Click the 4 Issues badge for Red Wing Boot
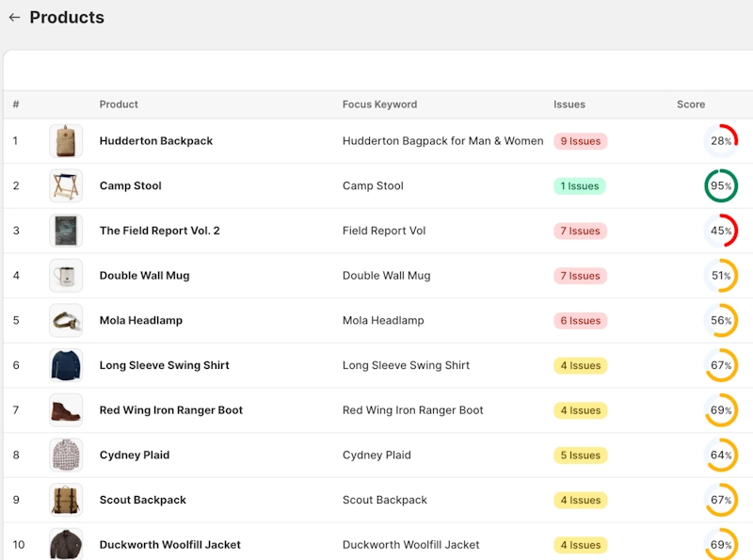The height and width of the screenshot is (560, 753). (x=581, y=410)
